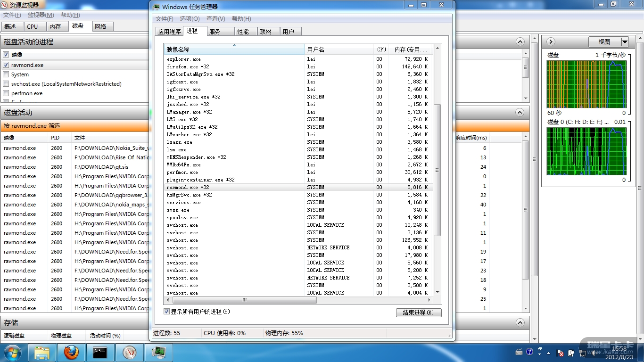Viewport: 644px width, 362px height.
Task: Open Task Manager 选项(O) menu
Action: pos(190,19)
